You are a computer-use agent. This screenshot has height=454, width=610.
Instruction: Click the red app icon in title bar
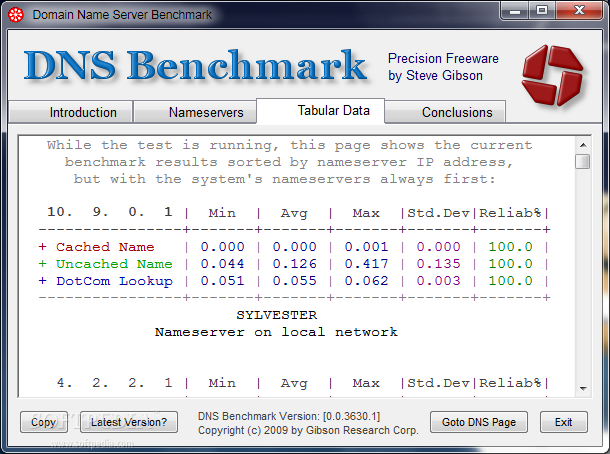tap(16, 15)
